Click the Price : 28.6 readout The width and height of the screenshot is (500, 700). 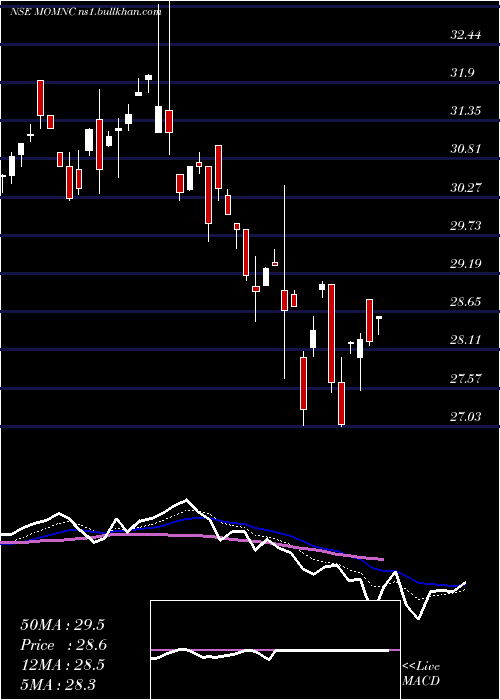[x=63, y=645]
